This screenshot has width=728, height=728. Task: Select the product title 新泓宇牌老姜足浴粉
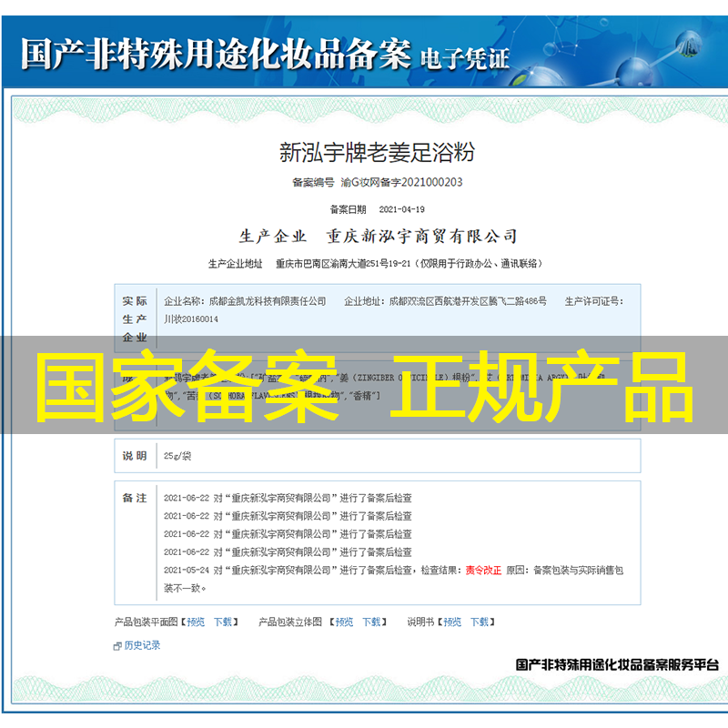coord(377,152)
